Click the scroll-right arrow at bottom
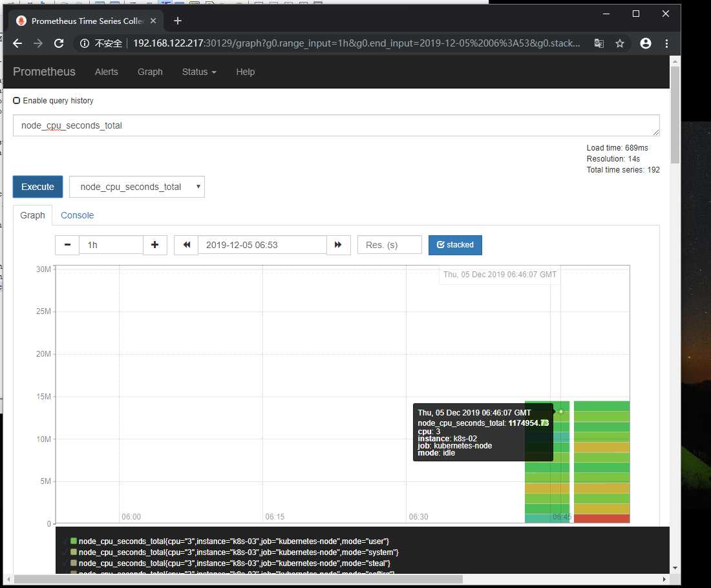Viewport: 711px width, 588px height. tap(664, 580)
